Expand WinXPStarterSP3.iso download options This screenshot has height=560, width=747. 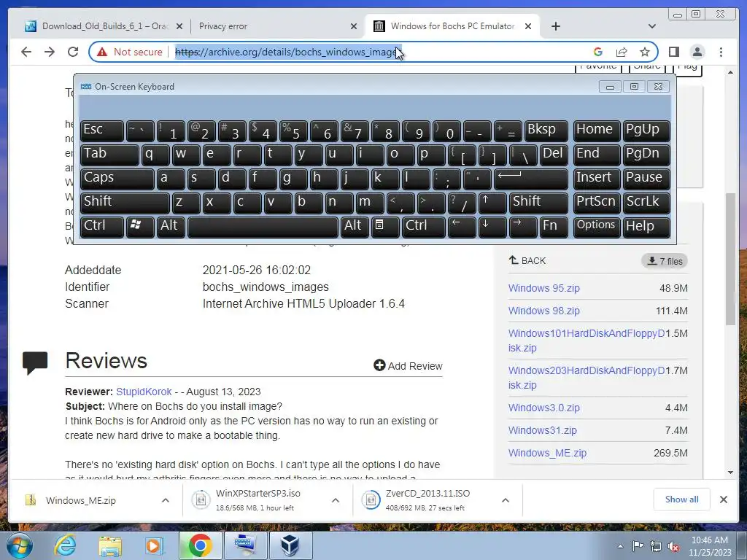[336, 500]
